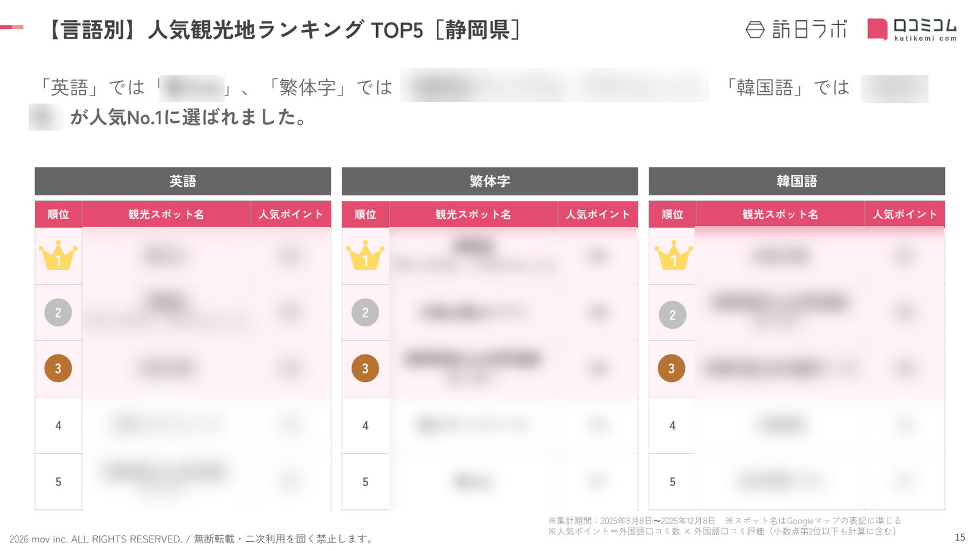Click the page number 15
This screenshot has height=551, width=980.
[x=960, y=538]
